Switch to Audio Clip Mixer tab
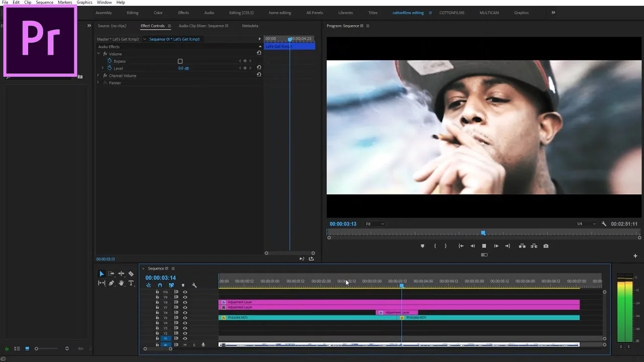 click(203, 26)
